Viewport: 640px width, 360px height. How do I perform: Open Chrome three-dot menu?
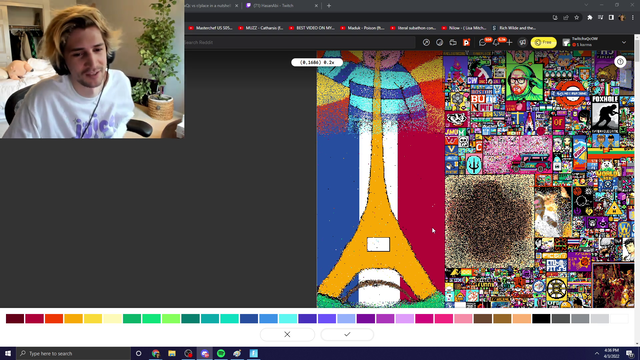pyautogui.click(x=633, y=18)
